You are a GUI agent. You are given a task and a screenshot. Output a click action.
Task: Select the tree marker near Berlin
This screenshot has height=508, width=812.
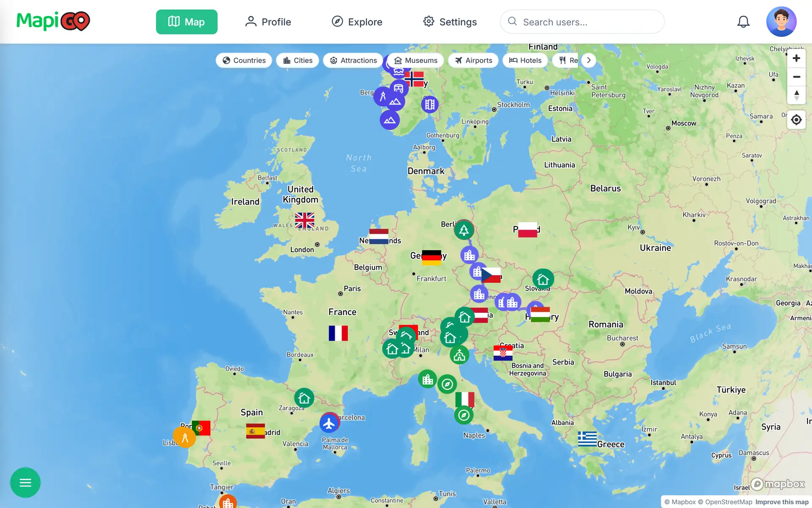[x=464, y=230]
